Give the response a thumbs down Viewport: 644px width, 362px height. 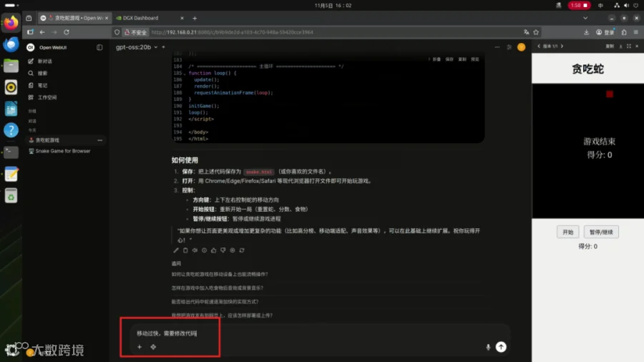(223, 250)
